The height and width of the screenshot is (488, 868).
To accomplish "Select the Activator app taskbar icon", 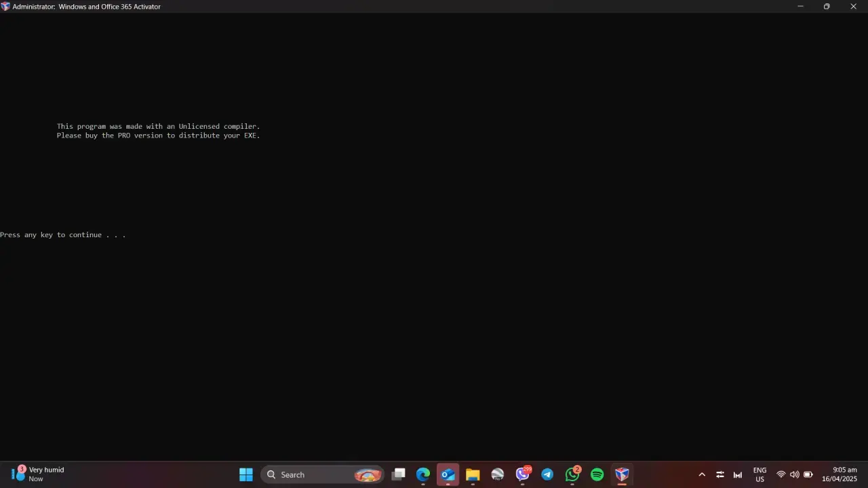I will (x=622, y=474).
